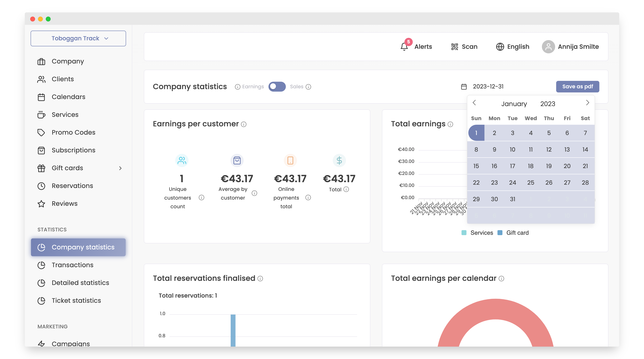Expand the Gift cards submenu arrow
This screenshot has width=644, height=359.
[x=120, y=168]
